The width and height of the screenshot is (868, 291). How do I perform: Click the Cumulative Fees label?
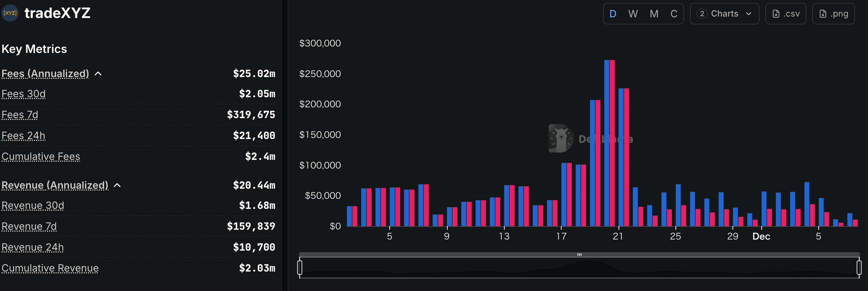pyautogui.click(x=41, y=157)
